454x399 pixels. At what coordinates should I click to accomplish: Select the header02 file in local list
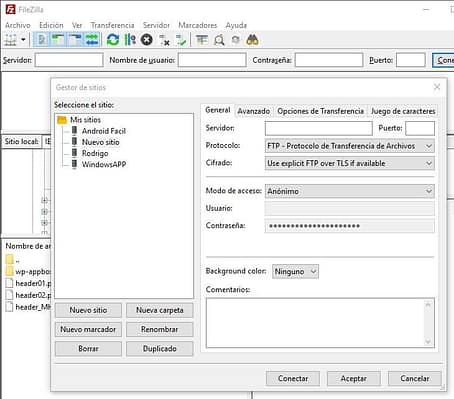pyautogui.click(x=28, y=295)
